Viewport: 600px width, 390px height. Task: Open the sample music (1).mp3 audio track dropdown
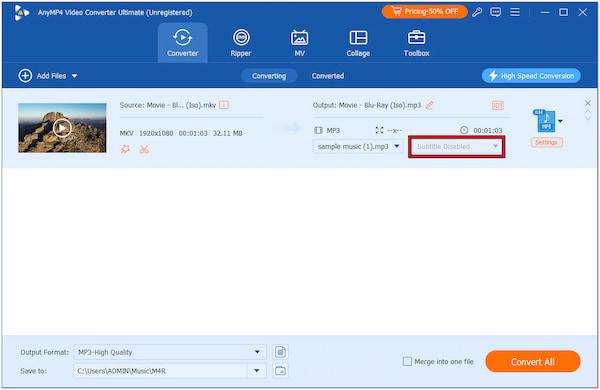[x=358, y=146]
